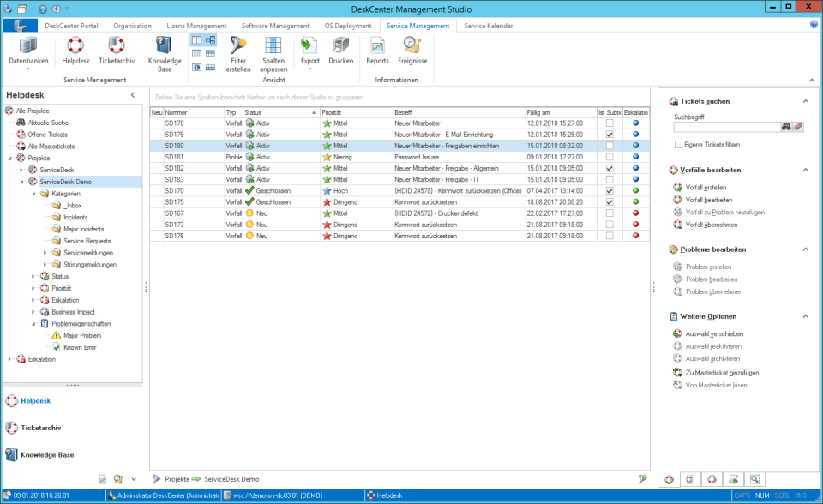Uncheck Ist Subtix for ticket SD179
This screenshot has height=504, width=823.
(609, 135)
